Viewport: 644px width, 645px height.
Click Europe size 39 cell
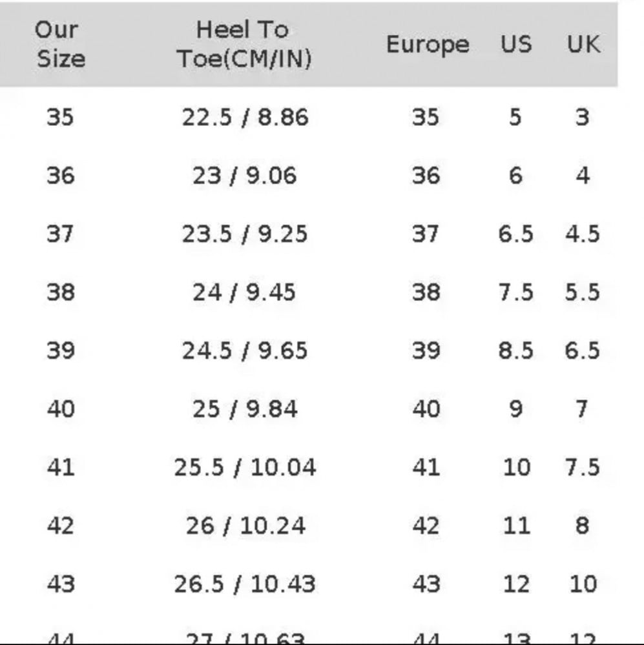(426, 351)
